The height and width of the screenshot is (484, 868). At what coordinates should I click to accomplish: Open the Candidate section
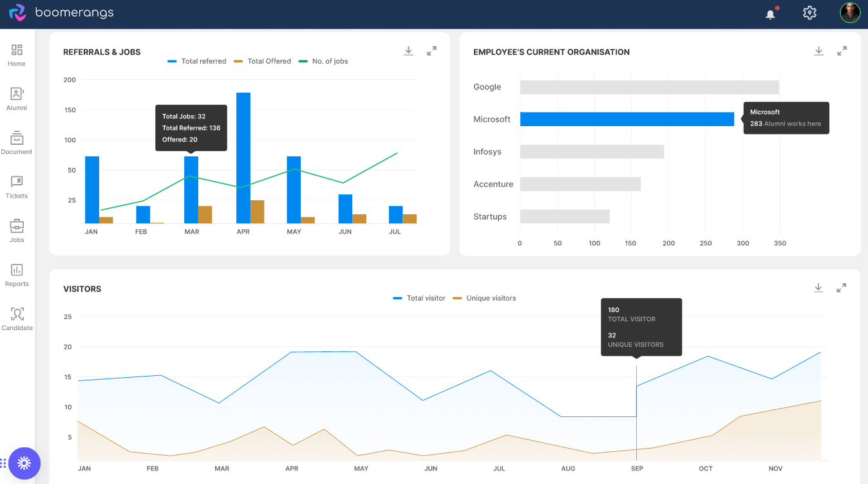[17, 319]
